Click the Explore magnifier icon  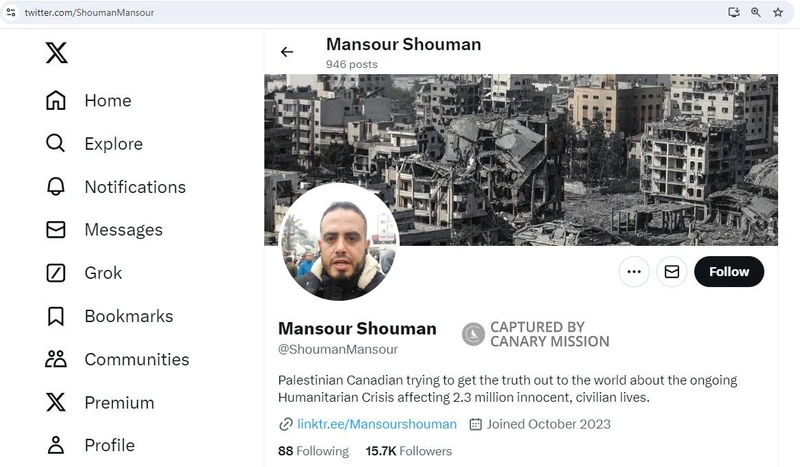click(56, 144)
